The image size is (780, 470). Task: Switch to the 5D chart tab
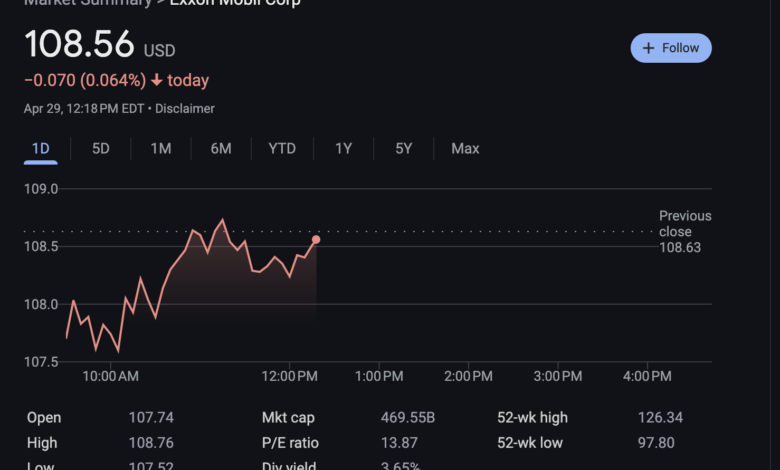click(100, 149)
